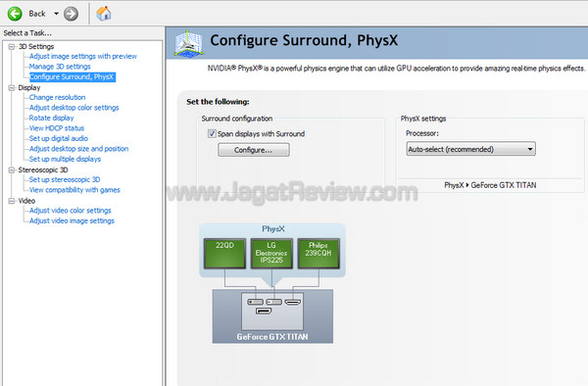Click the green Back arrow icon

15,14
